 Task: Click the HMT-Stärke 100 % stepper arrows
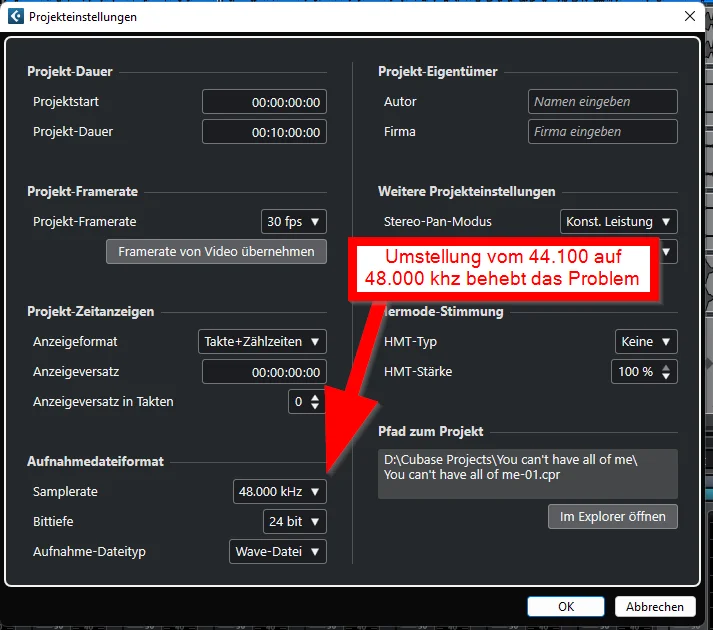(666, 372)
